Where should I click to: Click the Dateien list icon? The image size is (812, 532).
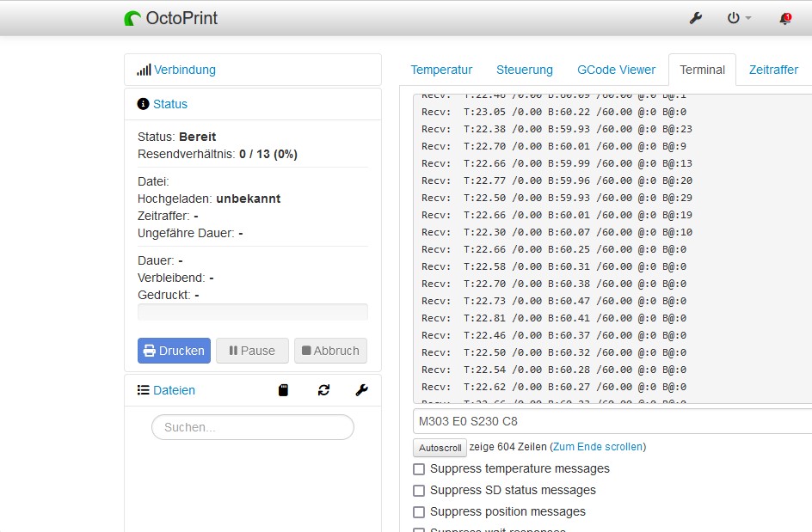(x=143, y=390)
